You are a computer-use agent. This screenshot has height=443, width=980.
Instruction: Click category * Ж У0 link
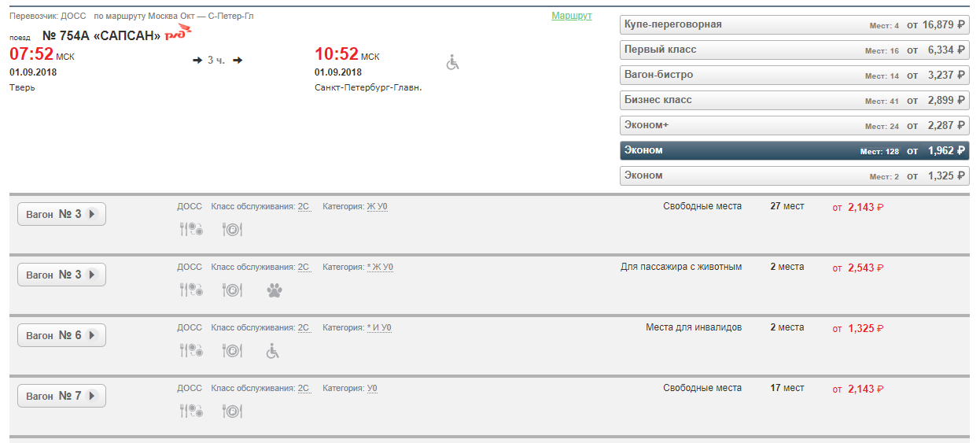[380, 268]
